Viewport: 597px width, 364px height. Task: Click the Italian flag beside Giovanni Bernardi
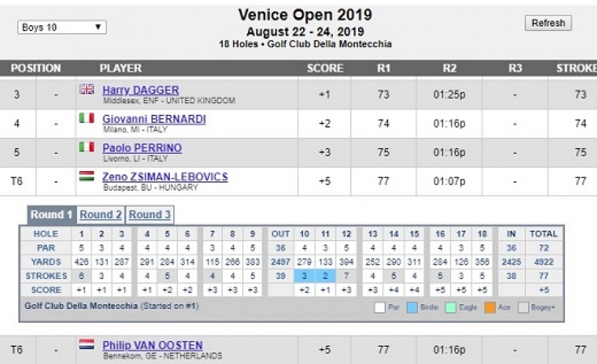[87, 118]
